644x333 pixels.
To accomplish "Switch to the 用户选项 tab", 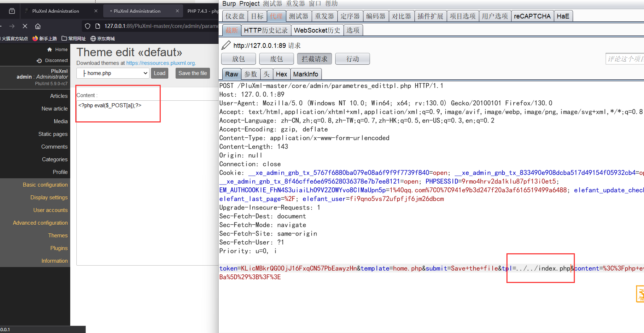I will [495, 16].
